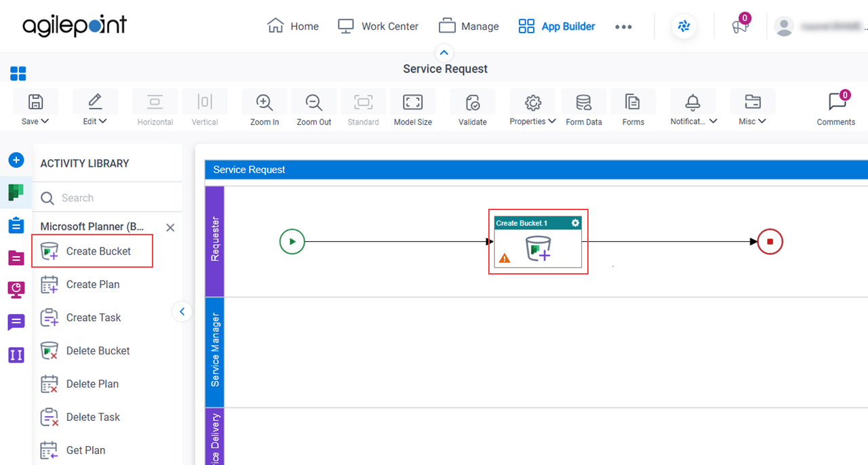Click the round pinwheel icon in header
The width and height of the screenshot is (868, 465).
pyautogui.click(x=684, y=26)
